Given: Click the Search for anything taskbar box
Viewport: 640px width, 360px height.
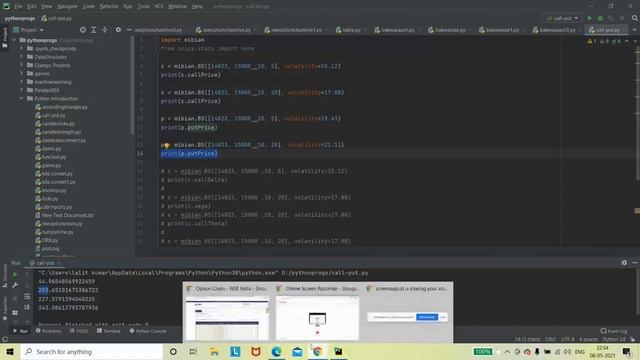Looking at the screenshot, I should coord(92,351).
